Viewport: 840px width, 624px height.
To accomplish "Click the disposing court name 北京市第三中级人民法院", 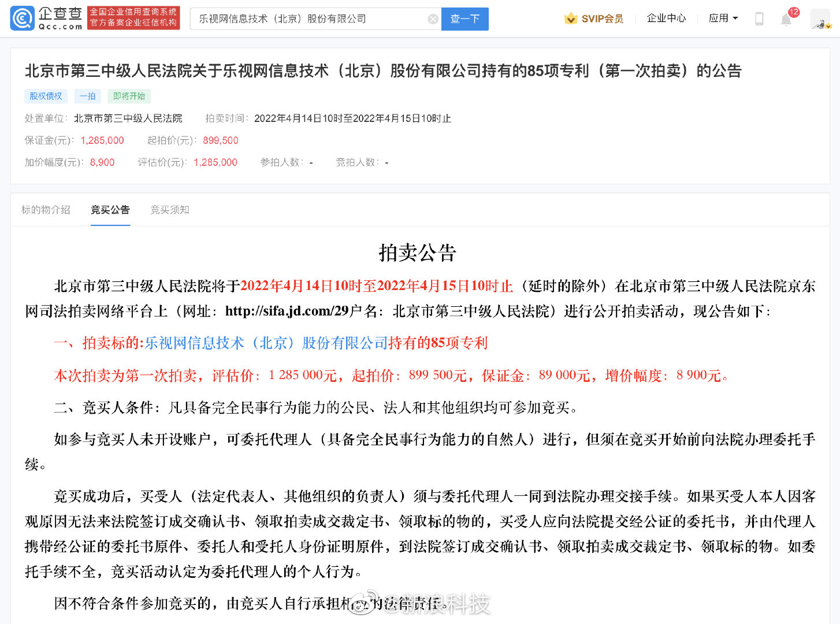I will [128, 118].
